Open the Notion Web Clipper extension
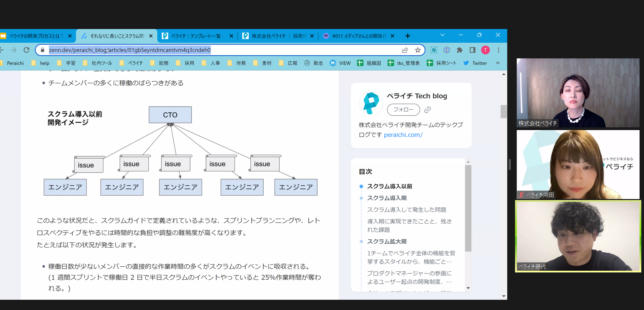The width and height of the screenshot is (644, 310). (434, 50)
